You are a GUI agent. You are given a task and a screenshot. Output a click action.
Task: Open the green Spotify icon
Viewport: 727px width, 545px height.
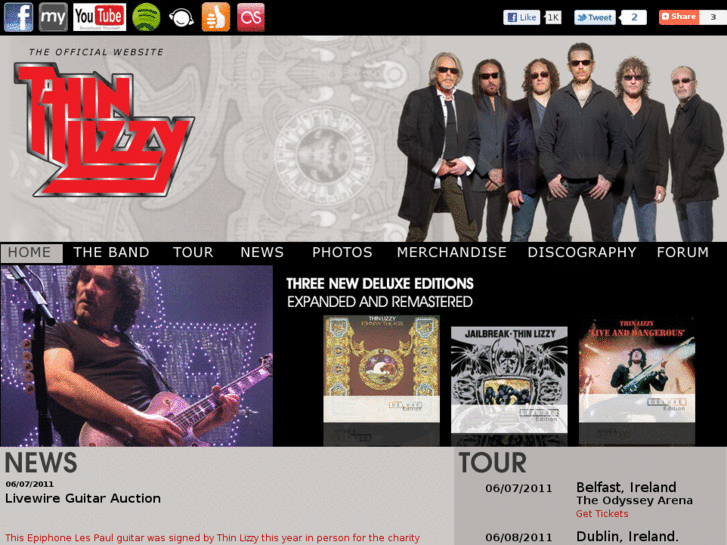pos(146,17)
